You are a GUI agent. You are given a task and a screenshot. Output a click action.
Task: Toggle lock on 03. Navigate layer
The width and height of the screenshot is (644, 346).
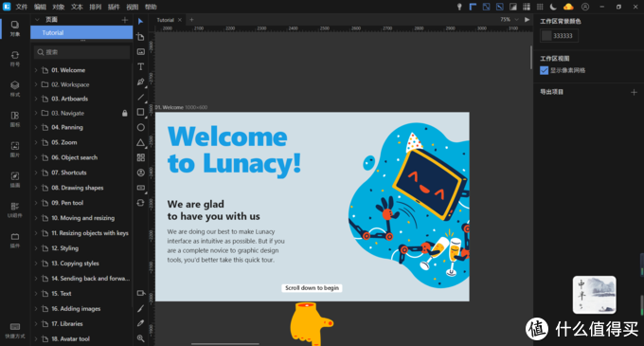pyautogui.click(x=124, y=113)
